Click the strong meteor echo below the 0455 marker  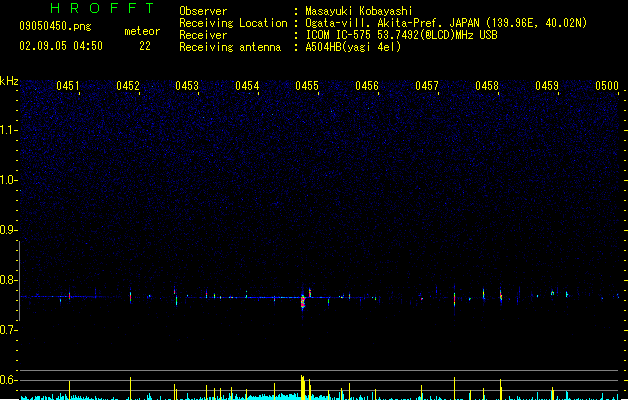coord(303,302)
